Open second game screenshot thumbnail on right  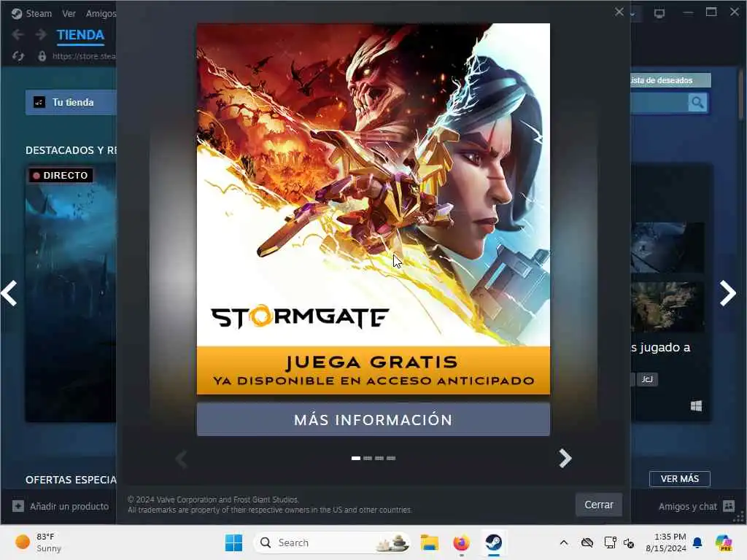click(667, 307)
